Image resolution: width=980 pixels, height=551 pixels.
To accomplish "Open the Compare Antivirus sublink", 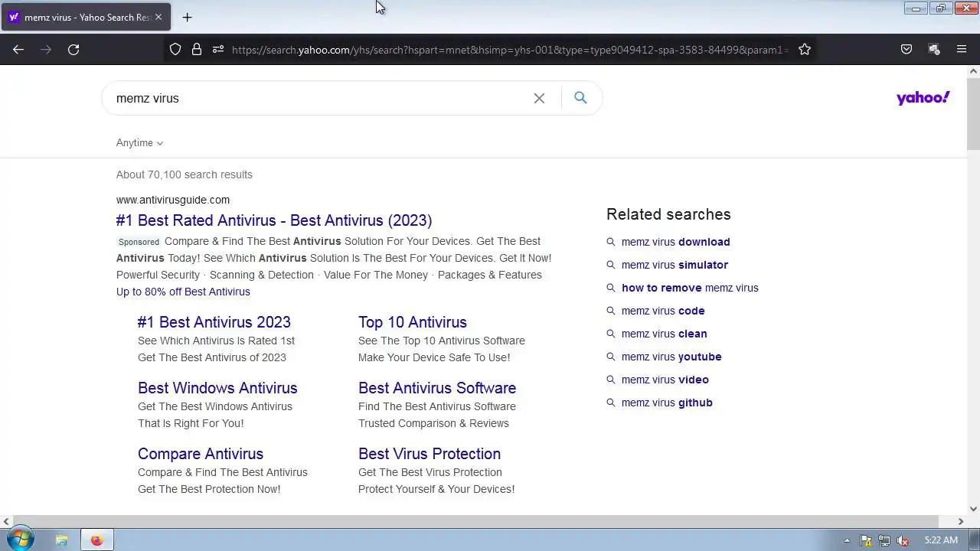I will click(x=201, y=454).
